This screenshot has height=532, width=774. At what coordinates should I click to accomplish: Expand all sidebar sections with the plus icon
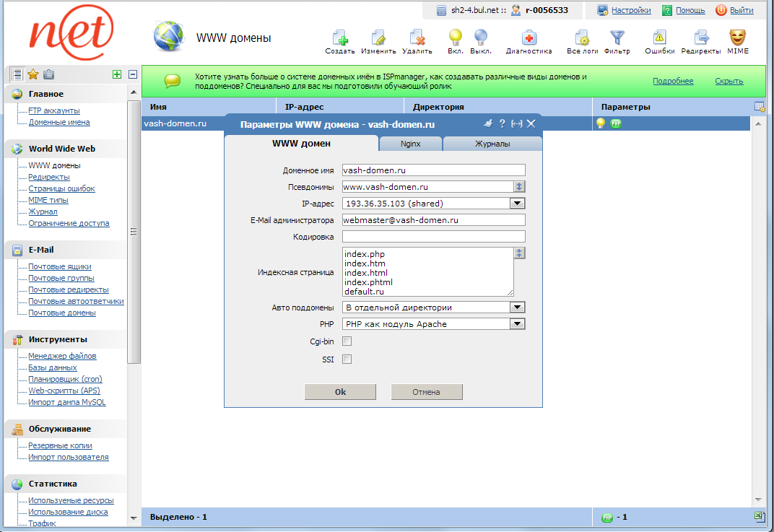117,74
